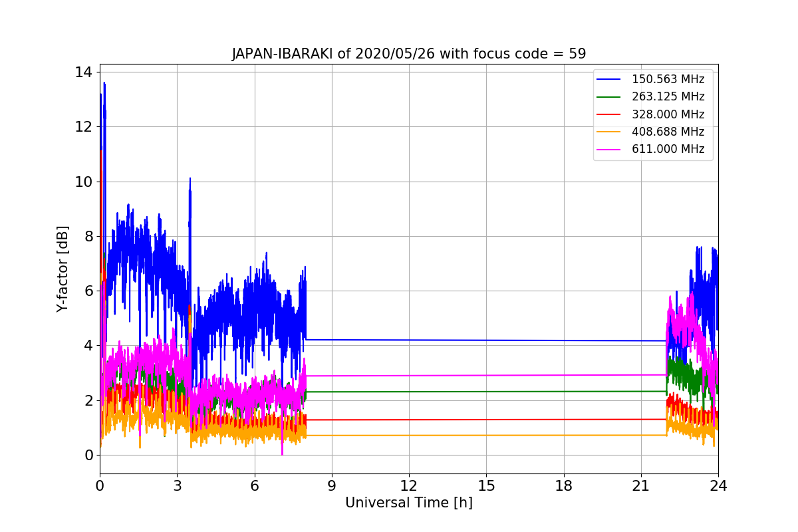Click y-axis tick label 14
This screenshot has height=532, width=798.
tap(84, 72)
